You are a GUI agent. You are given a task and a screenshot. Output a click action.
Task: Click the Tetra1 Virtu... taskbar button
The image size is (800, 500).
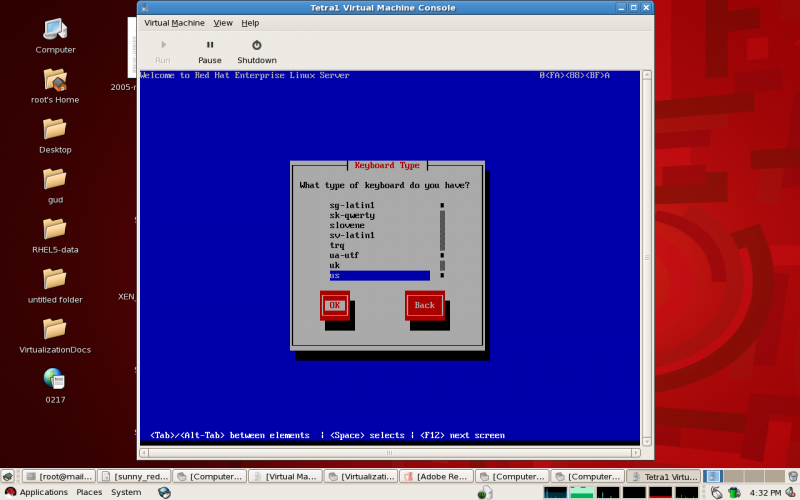pyautogui.click(x=663, y=476)
